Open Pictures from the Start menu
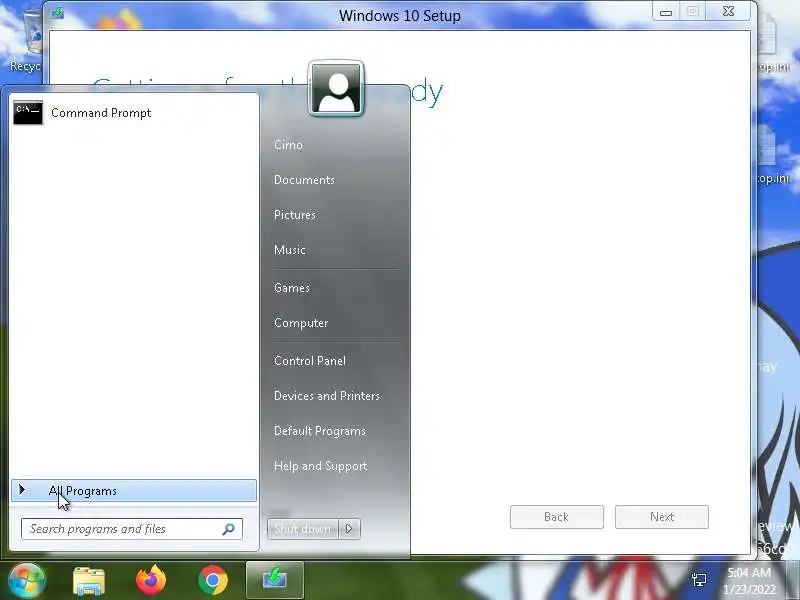800x600 pixels. (x=294, y=215)
